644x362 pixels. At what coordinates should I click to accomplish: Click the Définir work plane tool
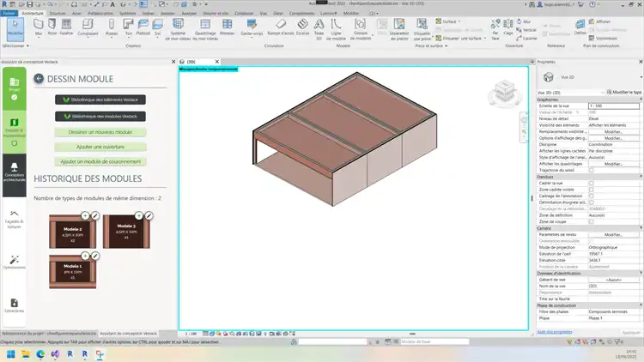(x=580, y=27)
